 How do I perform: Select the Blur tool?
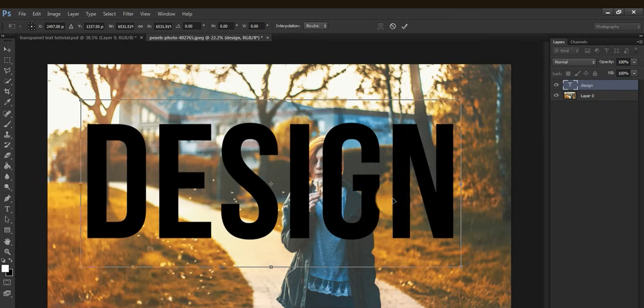pos(7,177)
